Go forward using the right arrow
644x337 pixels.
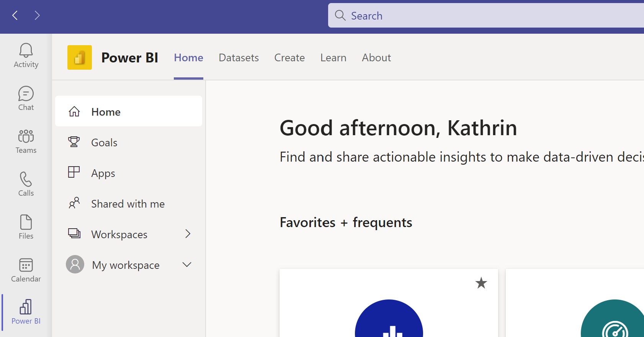coord(37,15)
